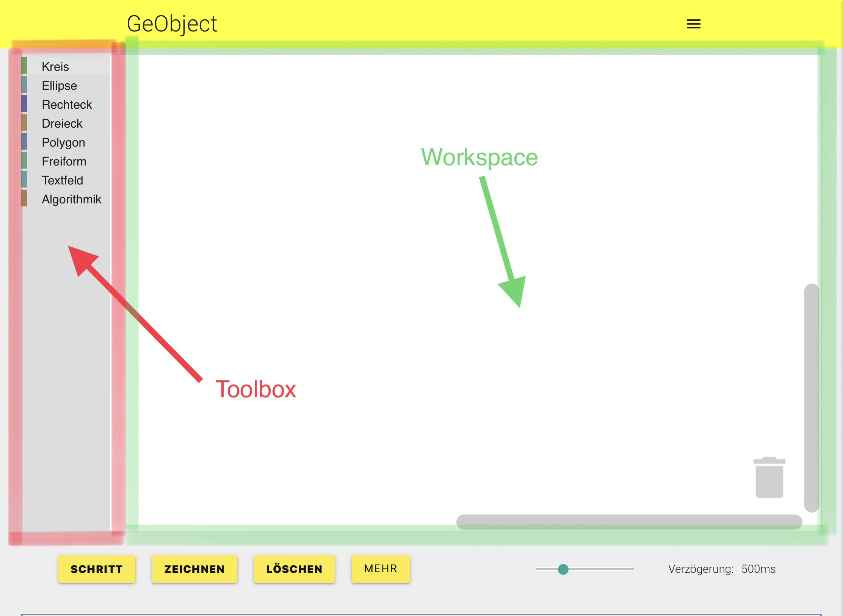Open the hamburger menu icon
Image resolution: width=843 pixels, height=616 pixels.
tap(693, 24)
